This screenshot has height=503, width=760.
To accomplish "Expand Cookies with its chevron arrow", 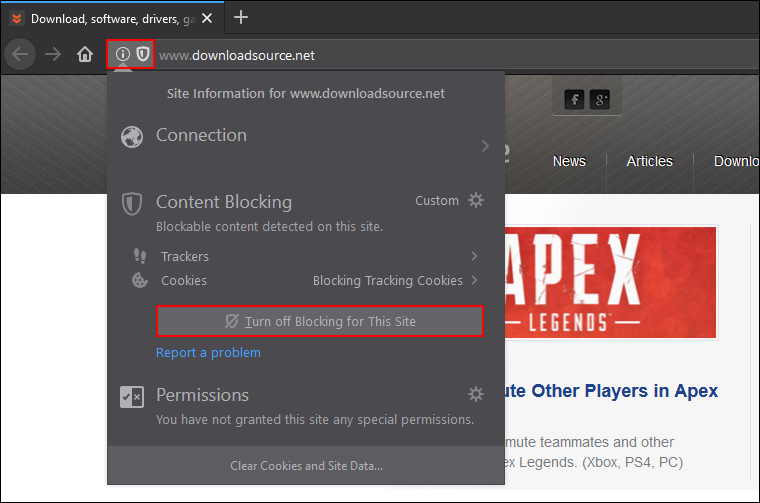I will 475,280.
